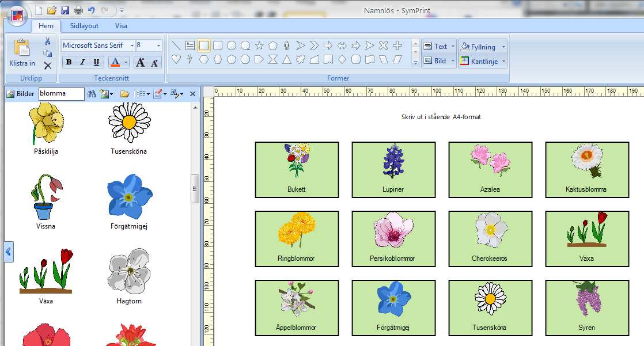The image size is (644, 346).
Task: Select the triangle shape
Action: 287,60
